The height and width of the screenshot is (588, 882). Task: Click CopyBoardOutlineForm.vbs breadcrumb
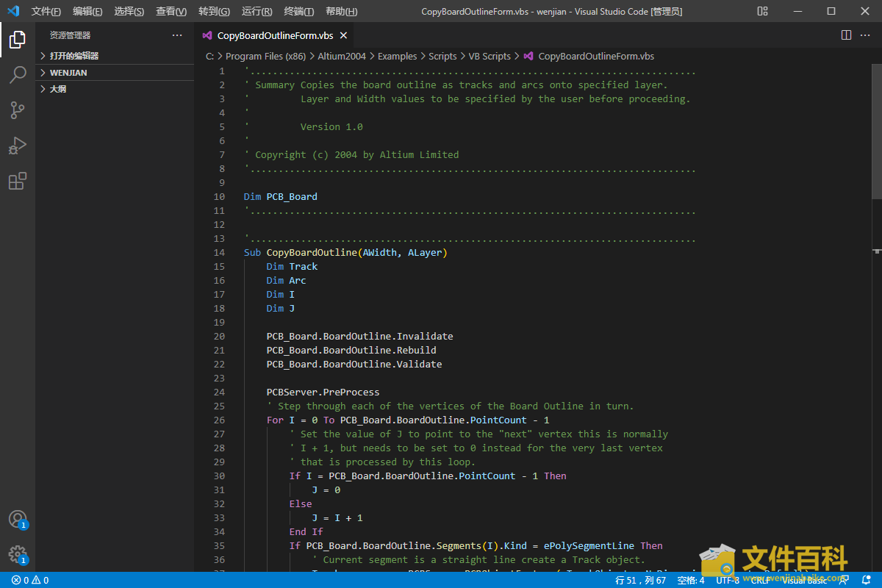click(x=596, y=56)
